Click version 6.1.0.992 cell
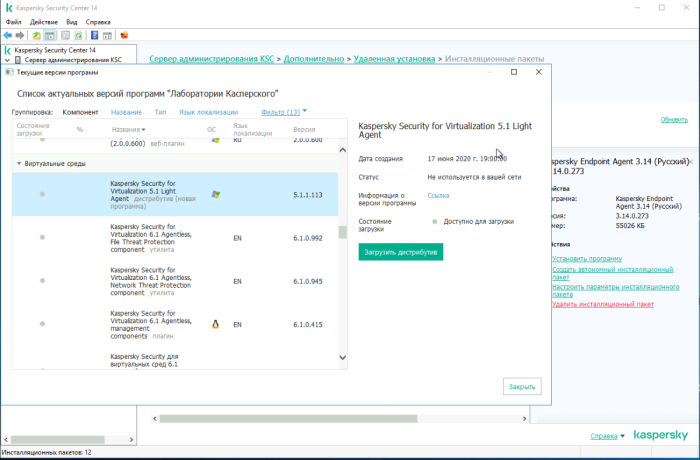 (308, 238)
